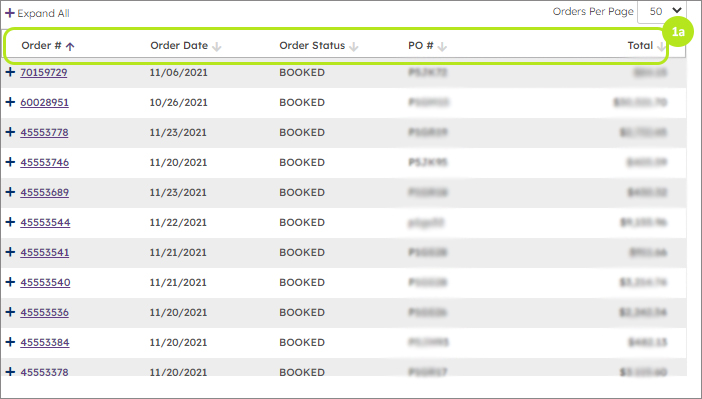
Task: Expand order 45553541 row
Action: [x=10, y=252]
